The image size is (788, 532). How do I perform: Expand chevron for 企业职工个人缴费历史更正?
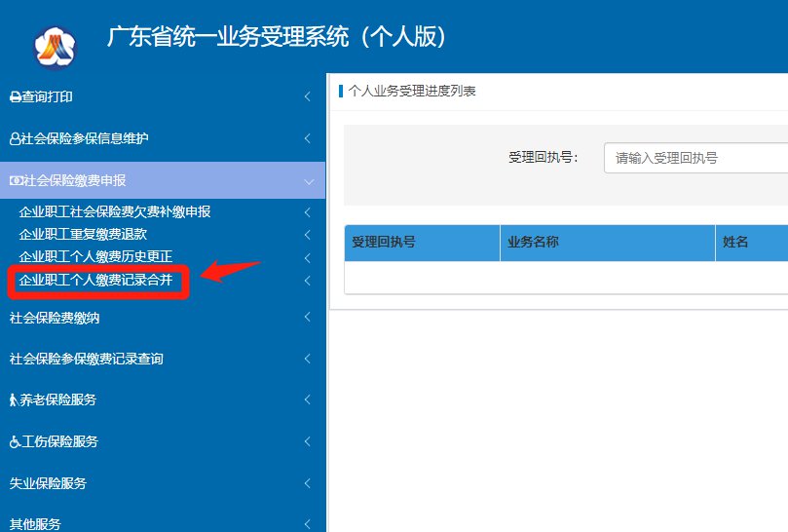click(308, 258)
